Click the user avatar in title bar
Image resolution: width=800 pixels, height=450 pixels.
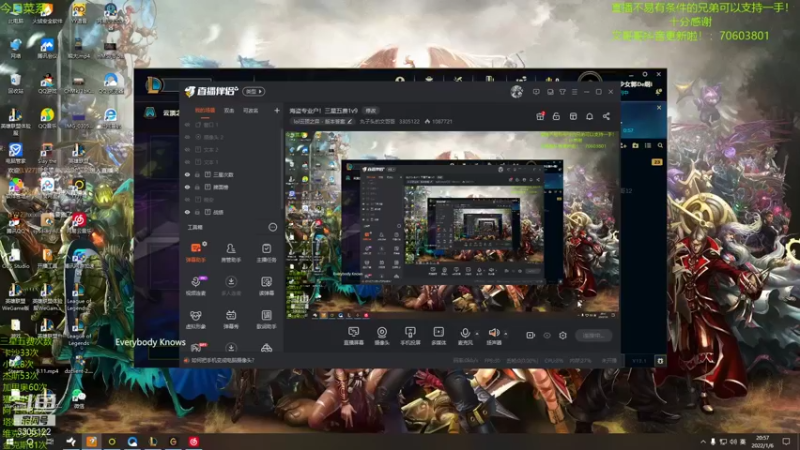coord(516,92)
